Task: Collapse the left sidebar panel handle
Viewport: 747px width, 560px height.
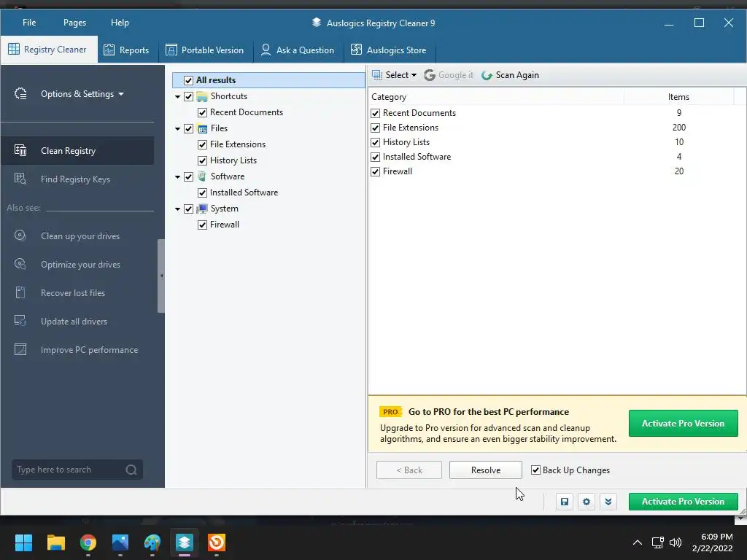Action: [x=161, y=276]
